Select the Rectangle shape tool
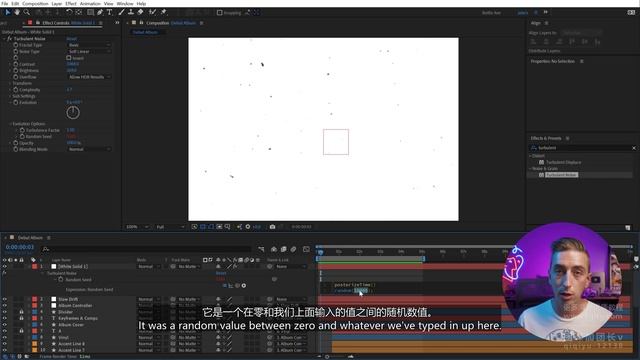The height and width of the screenshot is (360, 640). pos(91,13)
